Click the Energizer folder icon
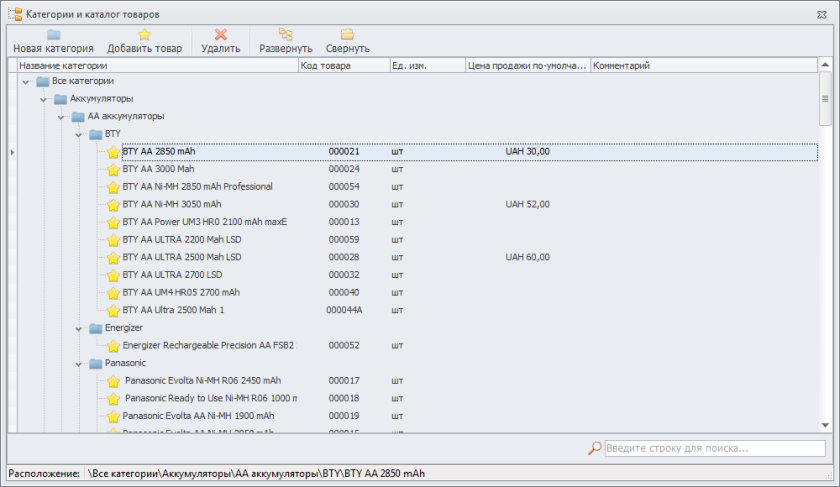The image size is (840, 487). click(x=96, y=328)
